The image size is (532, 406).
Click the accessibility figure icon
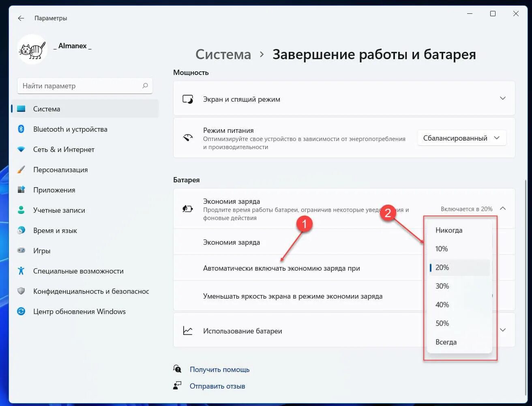point(21,271)
